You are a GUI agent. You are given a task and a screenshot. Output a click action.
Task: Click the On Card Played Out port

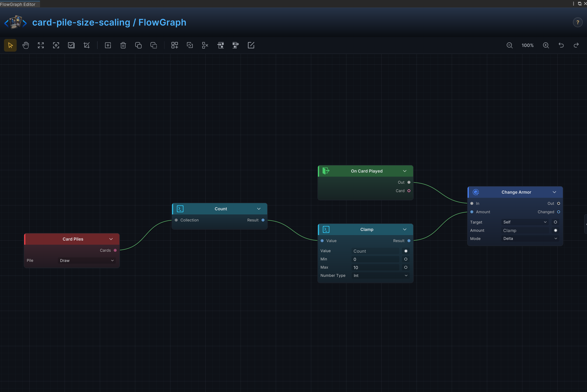point(409,182)
